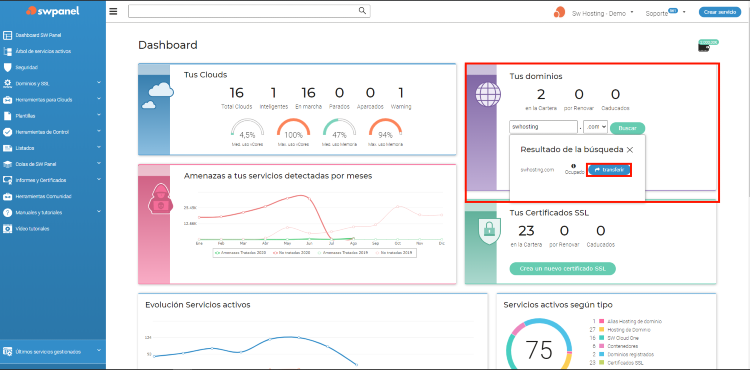
Task: Open the hamburger menu toggle
Action: coord(113,11)
